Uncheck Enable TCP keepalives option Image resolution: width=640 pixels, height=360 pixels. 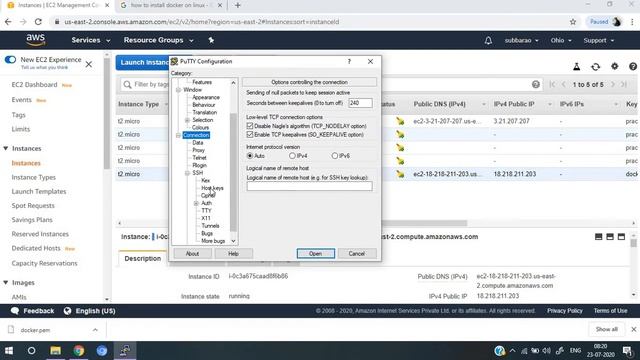pyautogui.click(x=250, y=134)
